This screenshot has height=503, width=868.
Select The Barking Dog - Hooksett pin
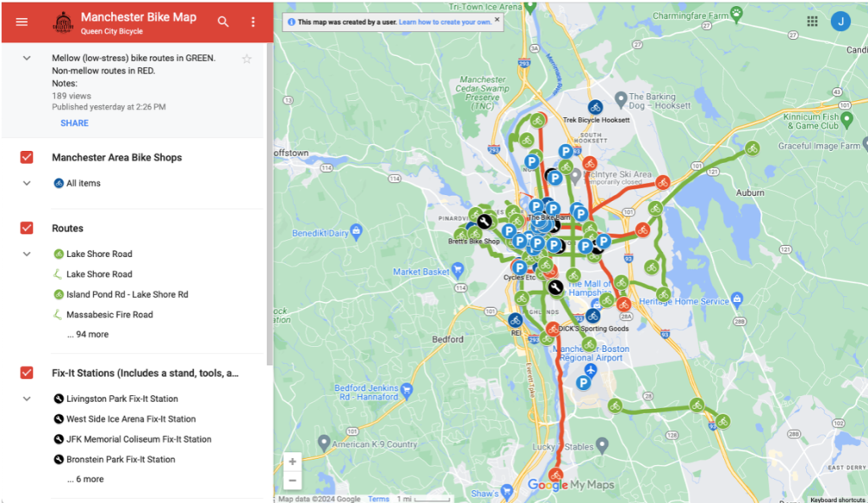(620, 100)
